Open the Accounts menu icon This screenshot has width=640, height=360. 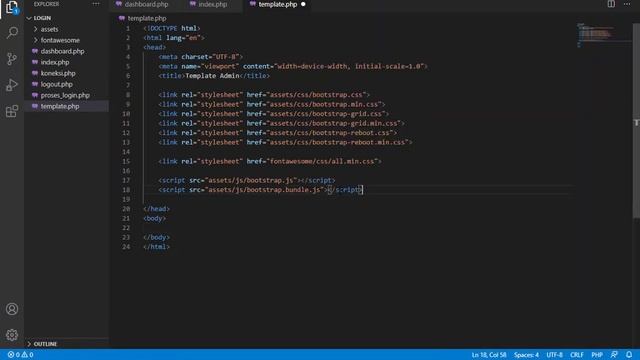[x=12, y=309]
